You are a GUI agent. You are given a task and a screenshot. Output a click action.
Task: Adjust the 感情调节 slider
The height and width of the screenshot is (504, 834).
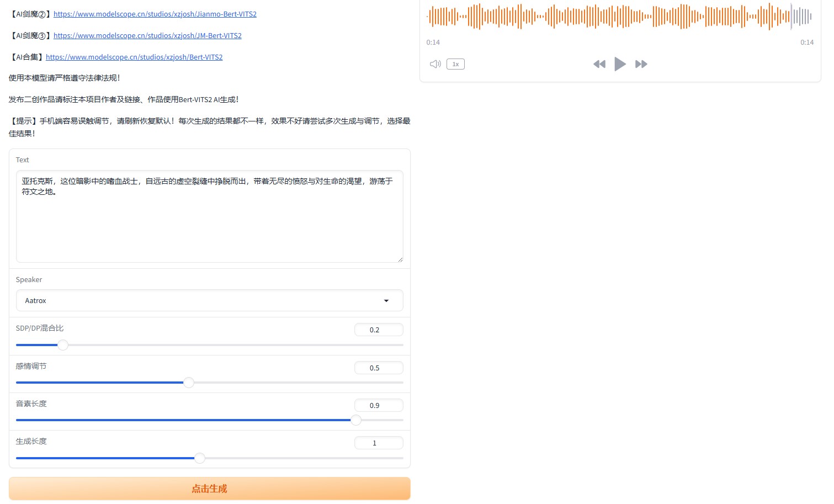tap(210, 383)
